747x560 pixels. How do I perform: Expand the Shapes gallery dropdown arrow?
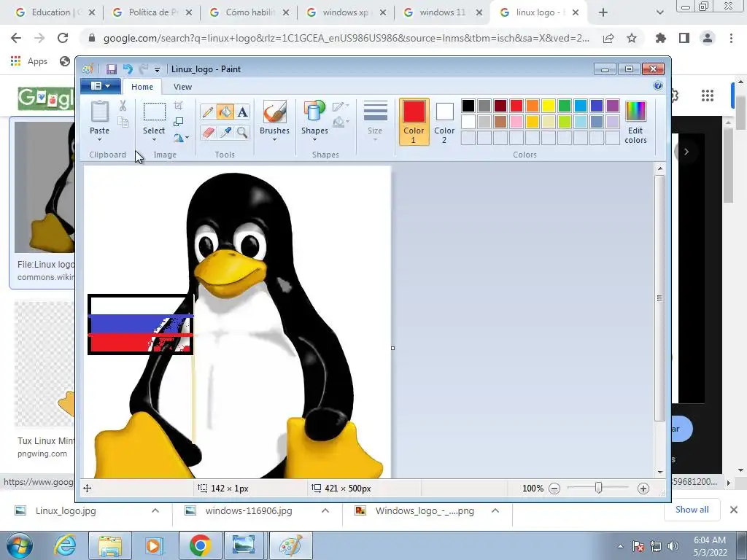click(x=314, y=140)
